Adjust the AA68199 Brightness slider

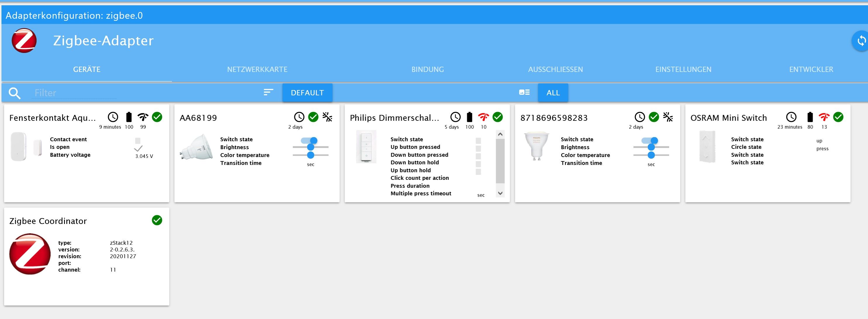[311, 147]
